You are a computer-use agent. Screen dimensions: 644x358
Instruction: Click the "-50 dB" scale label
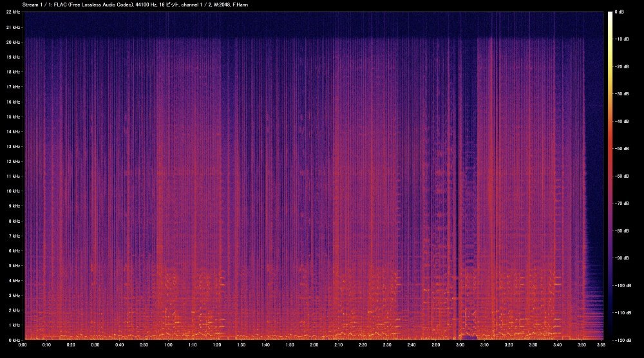[621, 149]
